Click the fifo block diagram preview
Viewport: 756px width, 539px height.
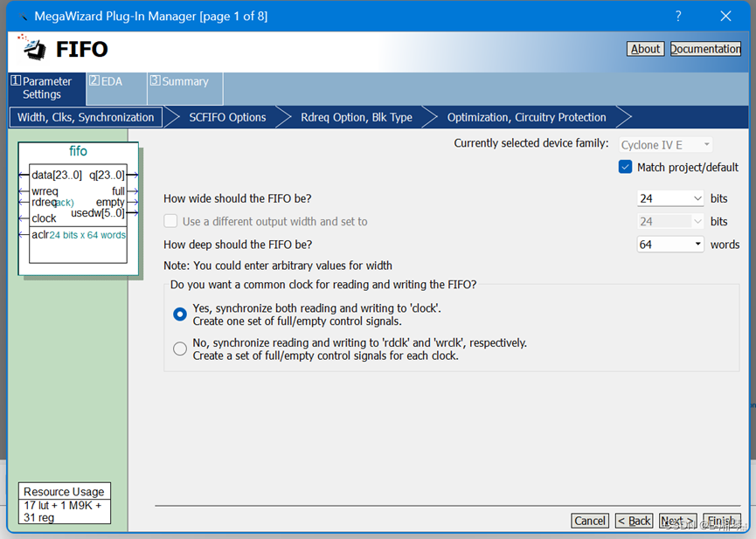(x=78, y=209)
